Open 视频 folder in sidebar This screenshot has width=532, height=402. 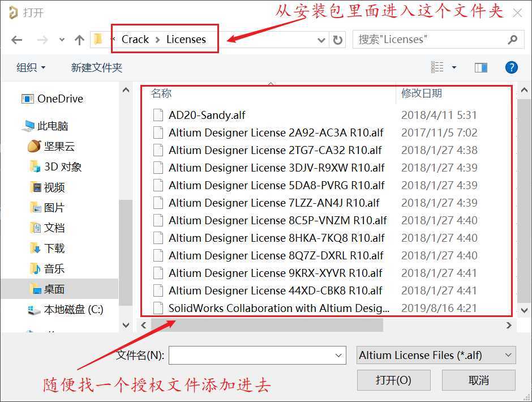click(x=48, y=187)
